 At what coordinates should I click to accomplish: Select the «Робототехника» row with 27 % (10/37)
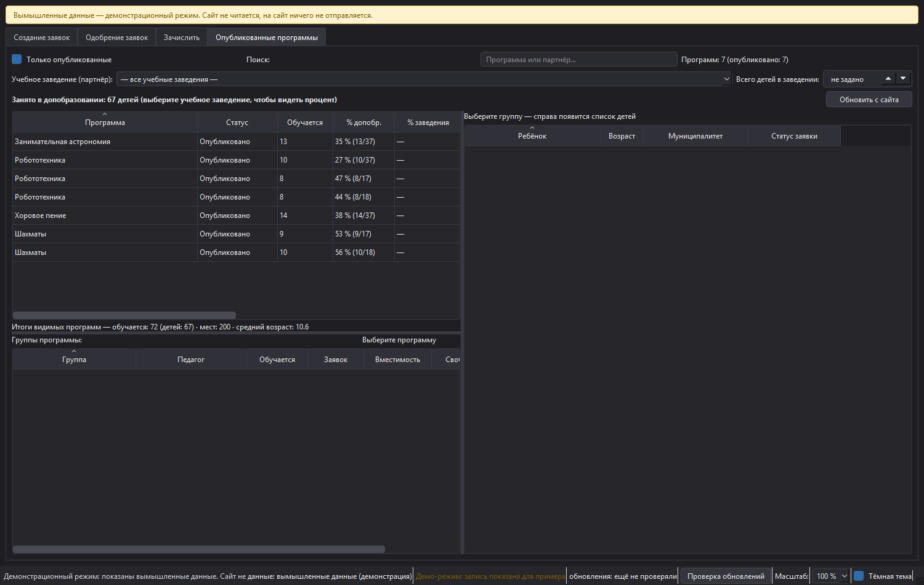[x=236, y=160]
